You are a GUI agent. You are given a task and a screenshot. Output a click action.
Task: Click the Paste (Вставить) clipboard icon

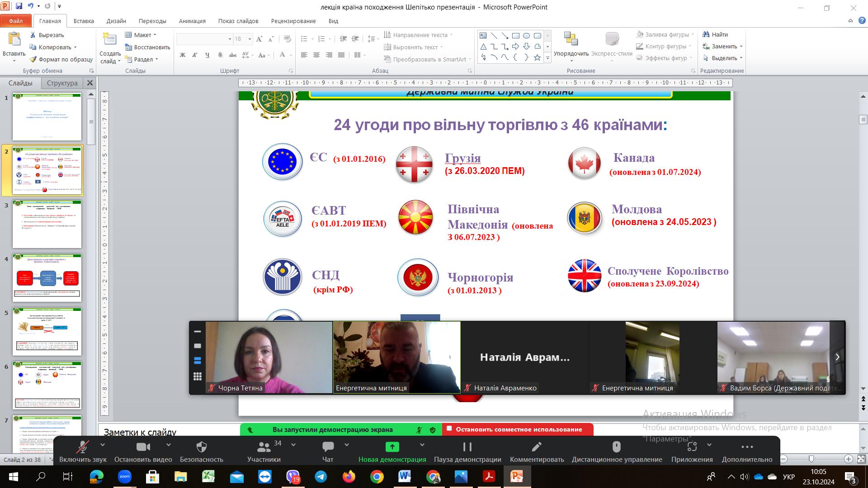click(14, 39)
